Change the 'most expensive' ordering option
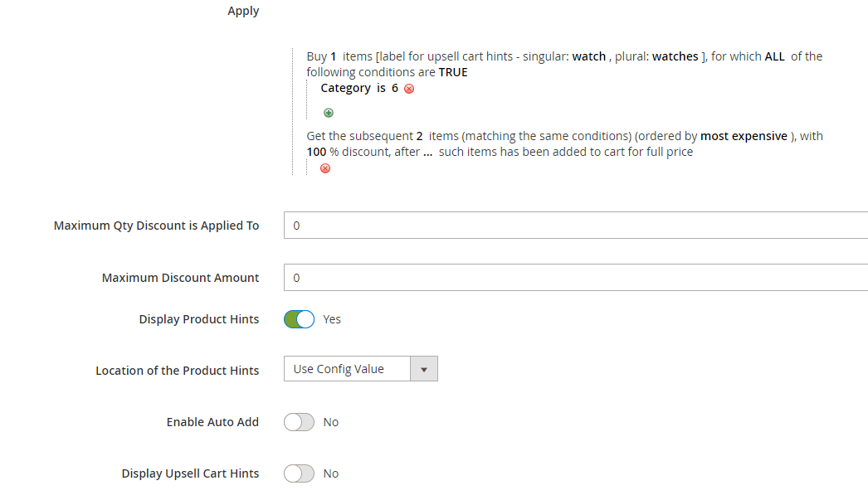The image size is (868, 500). click(x=744, y=136)
